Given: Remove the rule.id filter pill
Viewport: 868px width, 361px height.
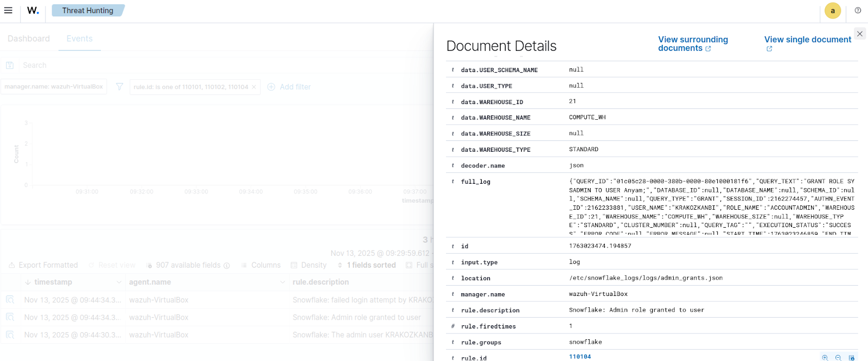Looking at the screenshot, I should pos(253,87).
